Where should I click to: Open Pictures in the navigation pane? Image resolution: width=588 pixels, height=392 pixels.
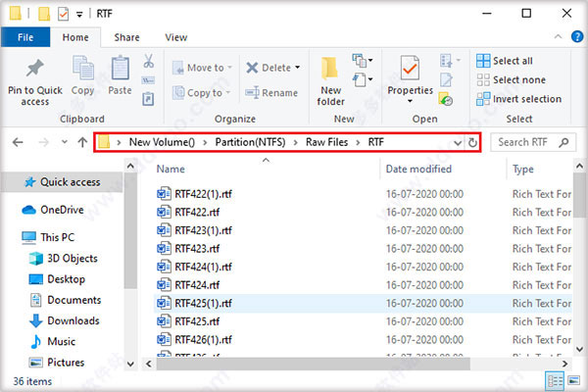(x=57, y=363)
